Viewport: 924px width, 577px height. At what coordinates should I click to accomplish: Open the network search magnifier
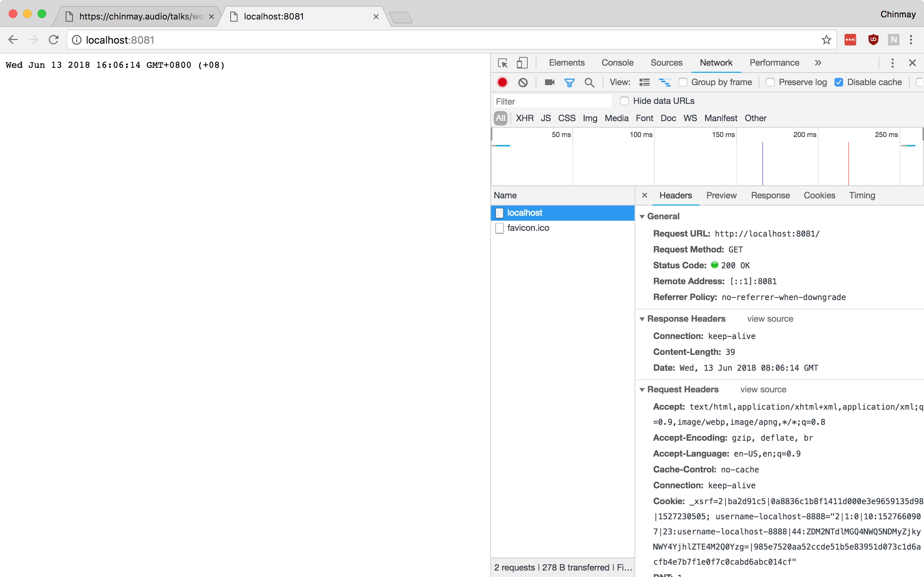589,83
